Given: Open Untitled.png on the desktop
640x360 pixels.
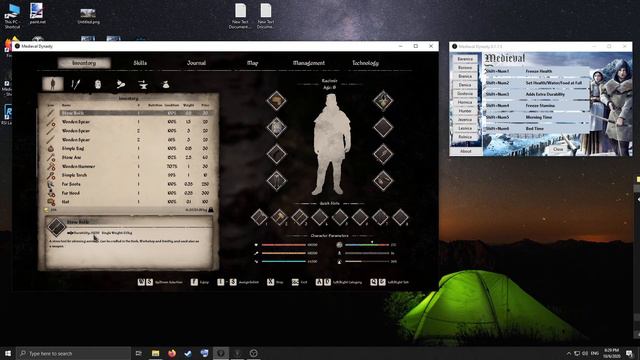Looking at the screenshot, I should 89,16.
